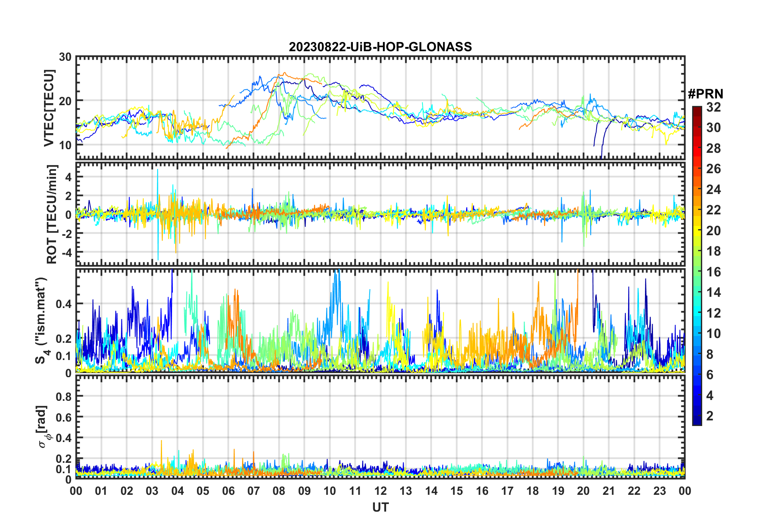761x532 pixels.
Task: Click the ROT [TECU/min] y-axis label
Action: [x=52, y=214]
